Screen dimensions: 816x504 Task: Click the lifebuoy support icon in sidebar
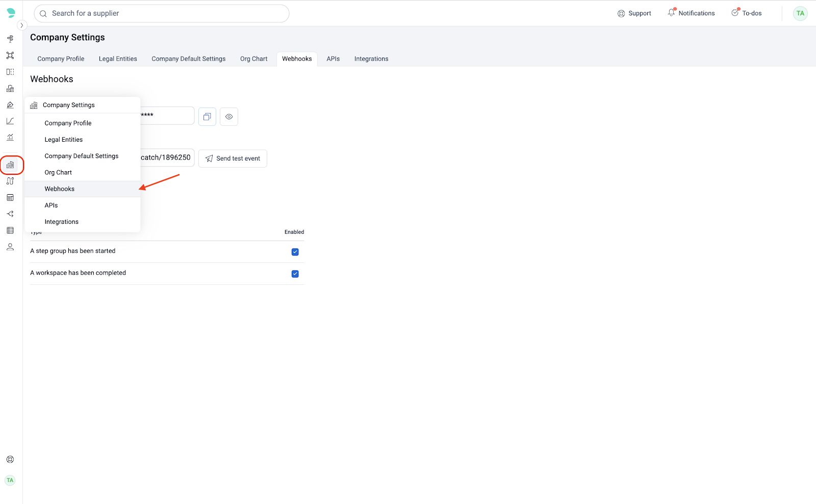pos(10,460)
